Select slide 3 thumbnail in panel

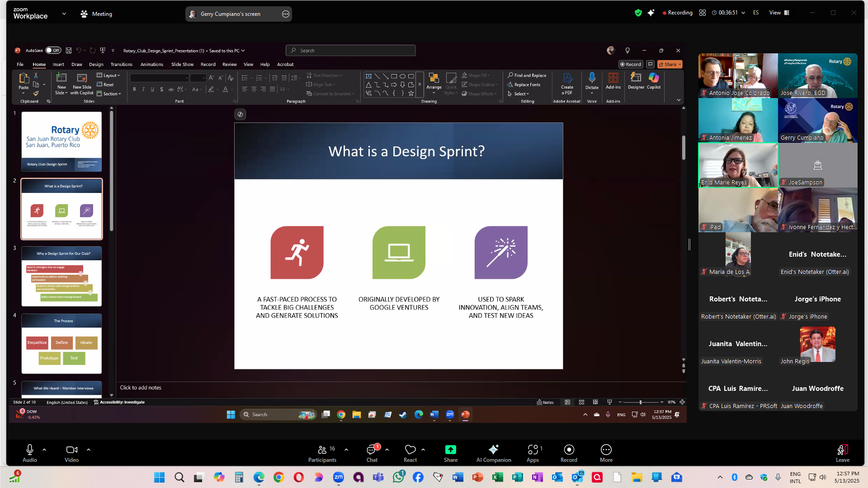61,276
